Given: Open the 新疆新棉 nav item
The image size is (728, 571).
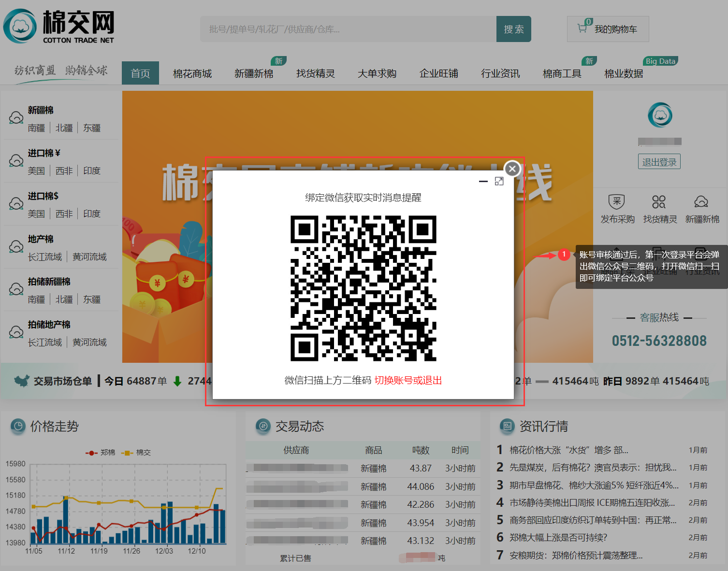Looking at the screenshot, I should [254, 73].
